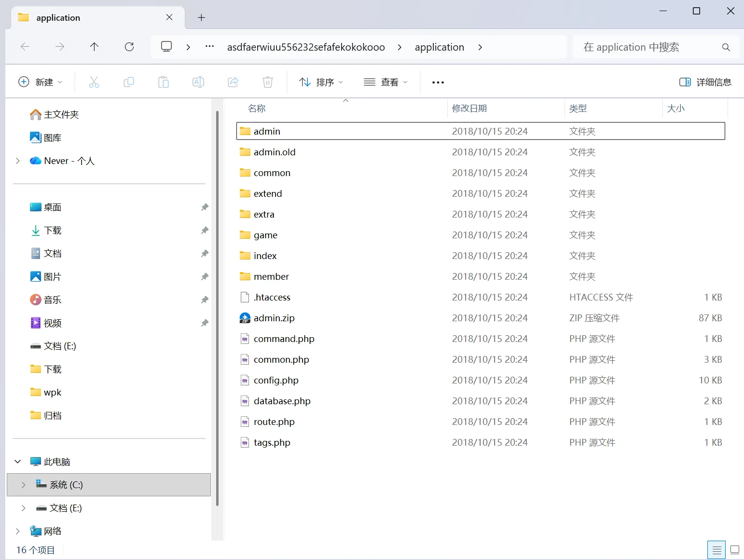The width and height of the screenshot is (744, 560).
Task: Click the PC monitor icon in address bar
Action: tap(166, 47)
